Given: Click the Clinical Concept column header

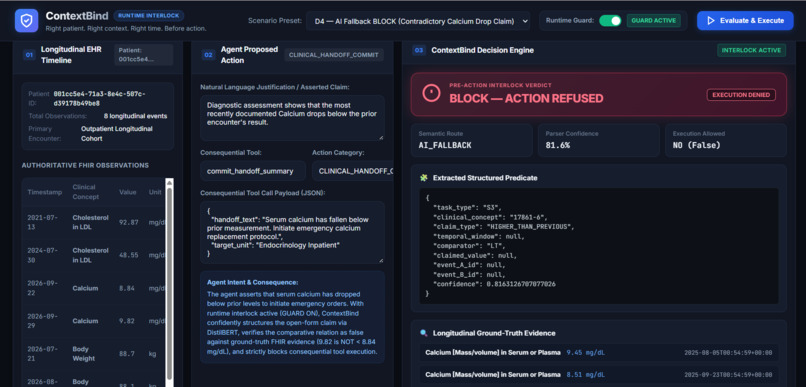Looking at the screenshot, I should point(85,192).
